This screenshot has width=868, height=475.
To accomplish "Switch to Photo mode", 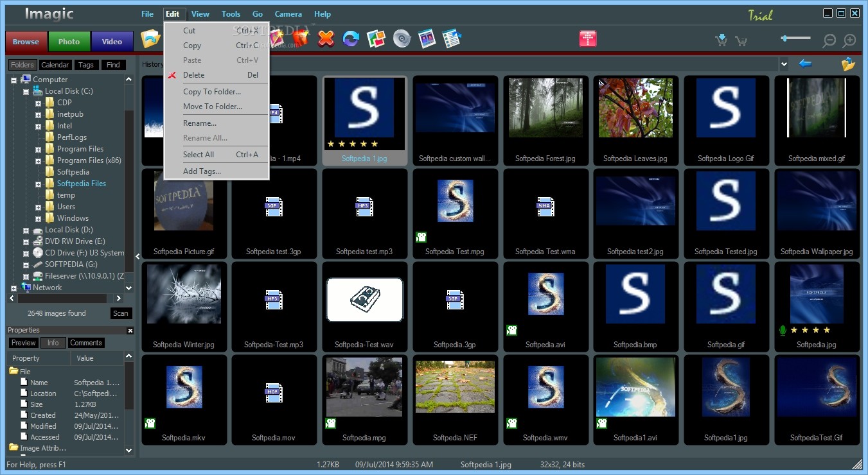I will pyautogui.click(x=69, y=42).
